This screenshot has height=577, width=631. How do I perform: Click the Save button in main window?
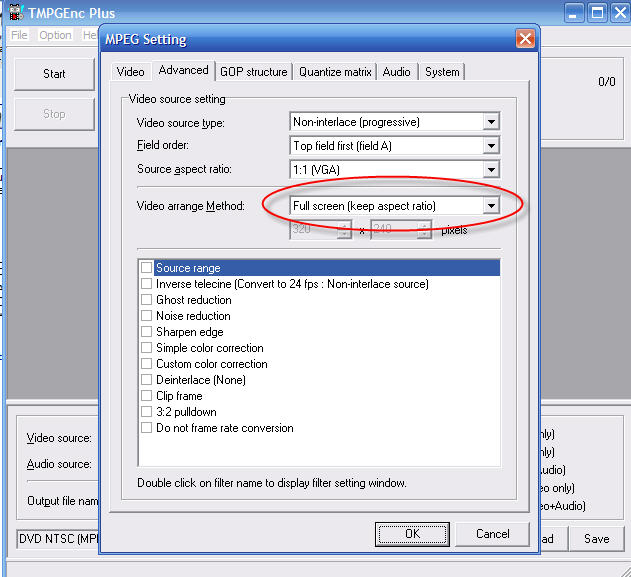point(597,539)
